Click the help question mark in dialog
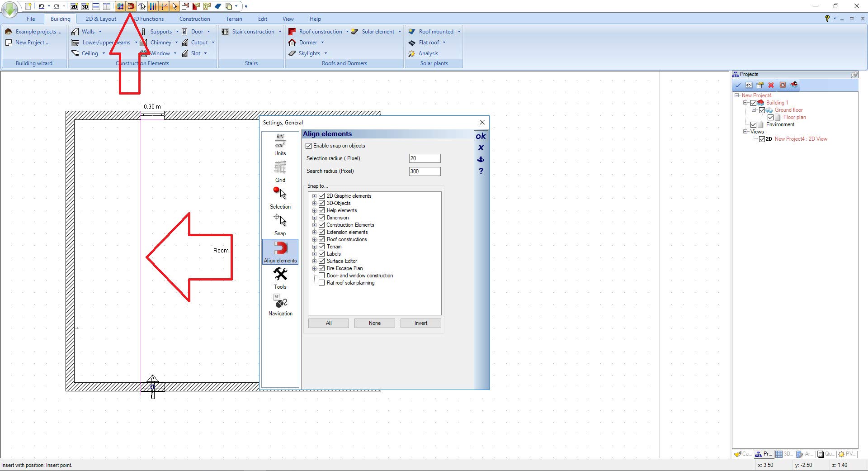 [x=481, y=171]
